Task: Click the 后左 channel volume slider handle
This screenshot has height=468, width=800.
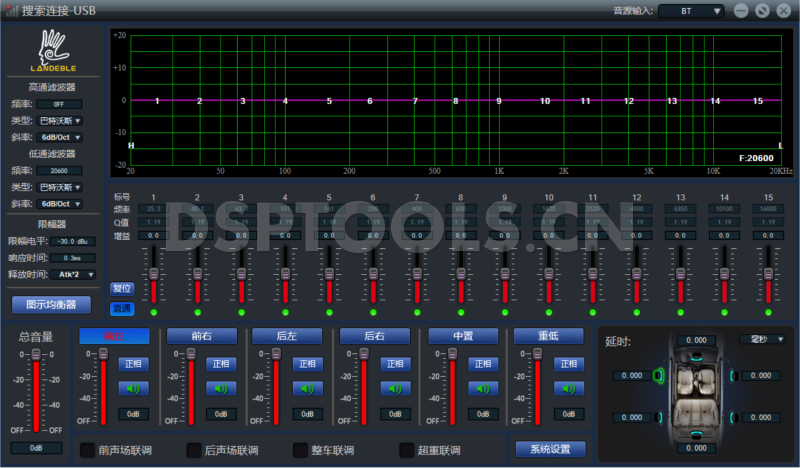Action: (x=276, y=354)
